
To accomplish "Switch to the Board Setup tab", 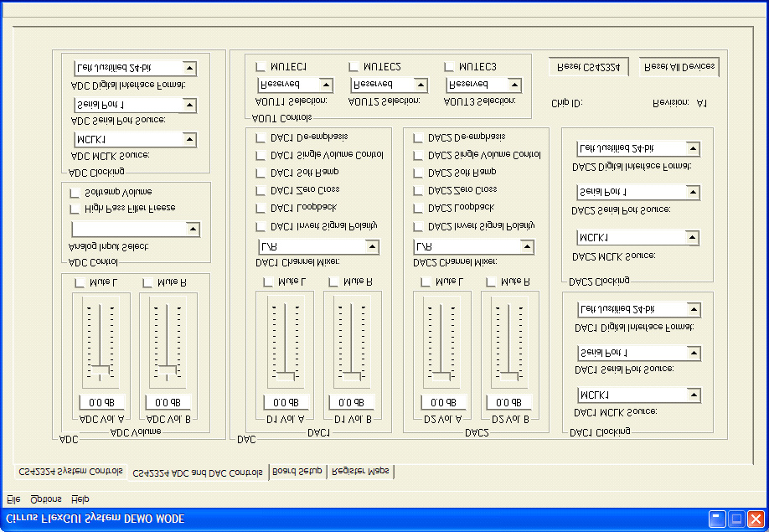I will point(298,472).
